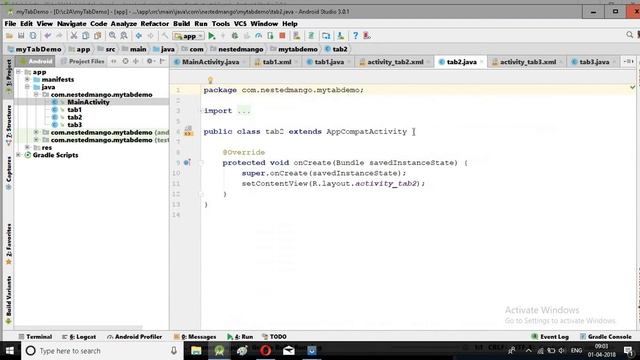Image resolution: width=640 pixels, height=360 pixels.
Task: Click the Profile app gauge icon
Action: [x=258, y=36]
